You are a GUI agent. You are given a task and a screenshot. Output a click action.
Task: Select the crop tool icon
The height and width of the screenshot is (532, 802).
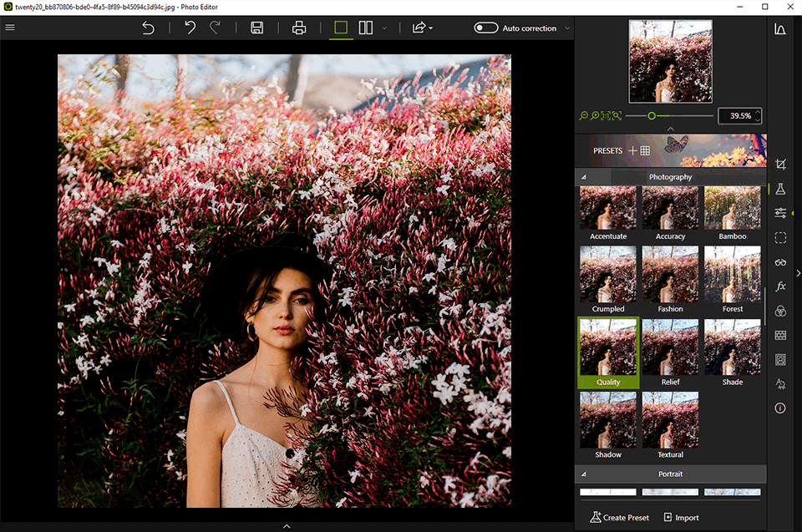780,165
